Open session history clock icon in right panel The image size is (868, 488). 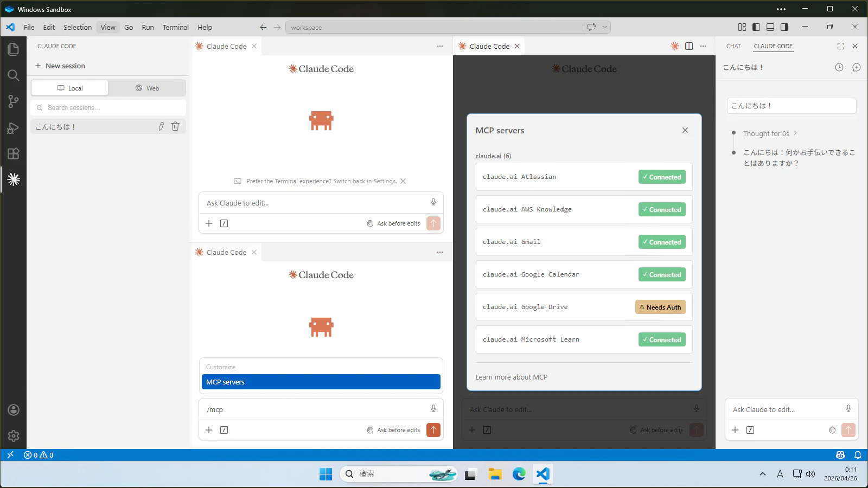pos(839,67)
